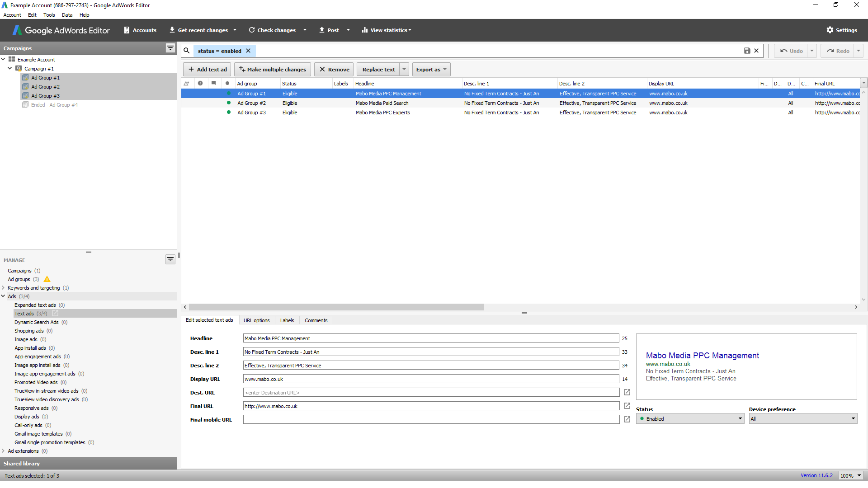Click the Dest. URL input field

431,392
